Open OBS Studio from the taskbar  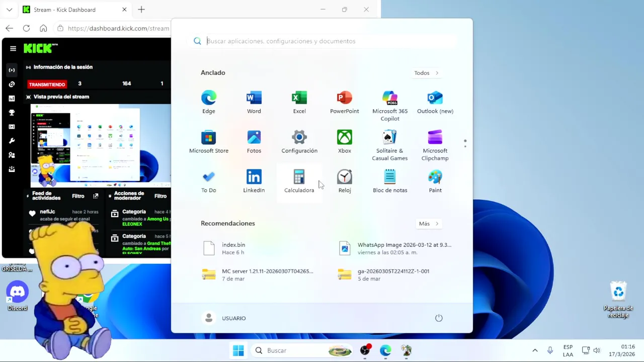click(365, 350)
